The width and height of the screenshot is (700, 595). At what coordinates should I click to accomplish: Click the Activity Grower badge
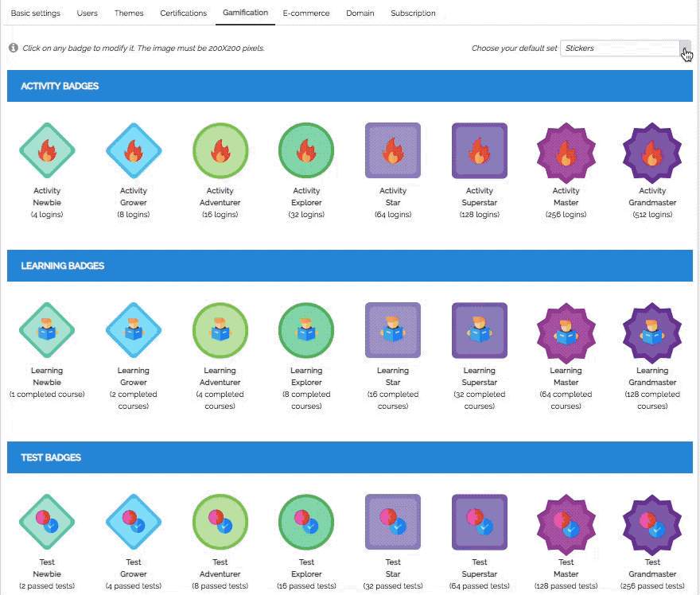coord(133,150)
